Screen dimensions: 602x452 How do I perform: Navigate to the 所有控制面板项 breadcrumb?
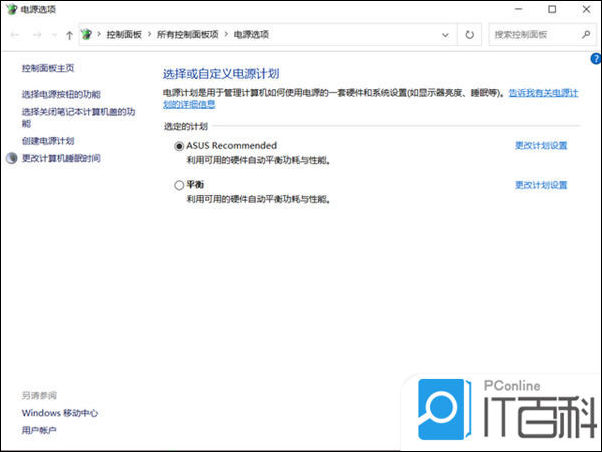coord(188,35)
